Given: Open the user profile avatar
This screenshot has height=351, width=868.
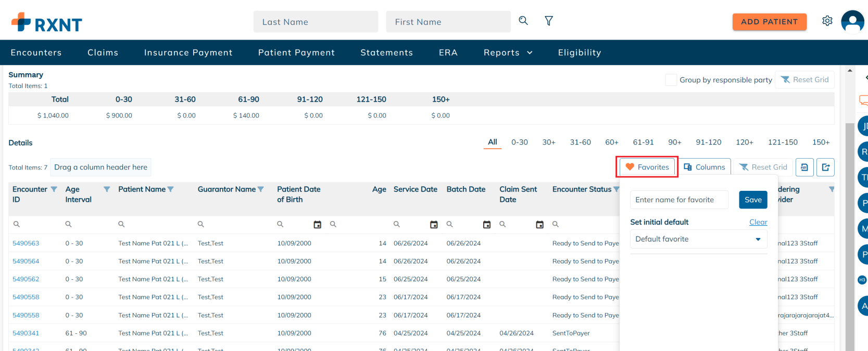Looking at the screenshot, I should [852, 22].
